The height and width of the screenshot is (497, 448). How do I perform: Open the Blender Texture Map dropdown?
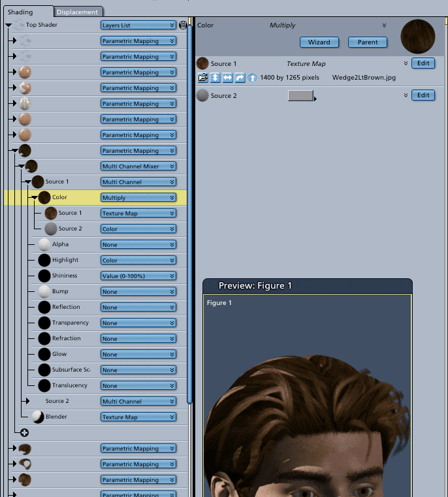pos(138,417)
